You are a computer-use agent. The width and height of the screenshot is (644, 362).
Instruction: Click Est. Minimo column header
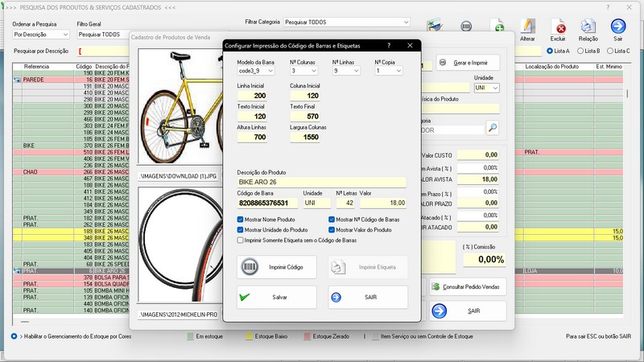(609, 67)
